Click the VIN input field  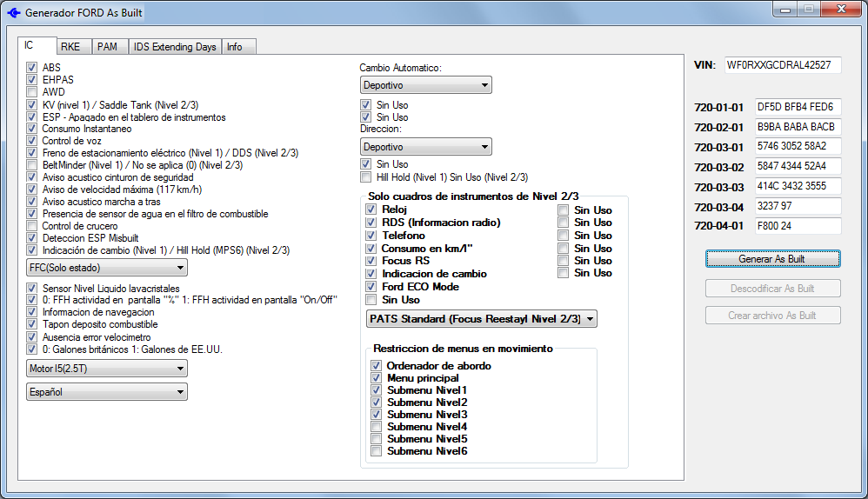click(x=782, y=65)
